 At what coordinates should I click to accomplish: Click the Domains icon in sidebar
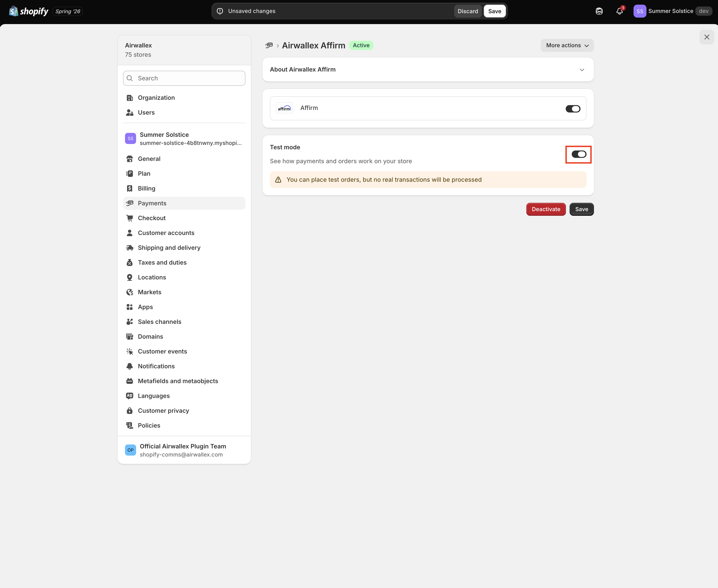coord(130,337)
